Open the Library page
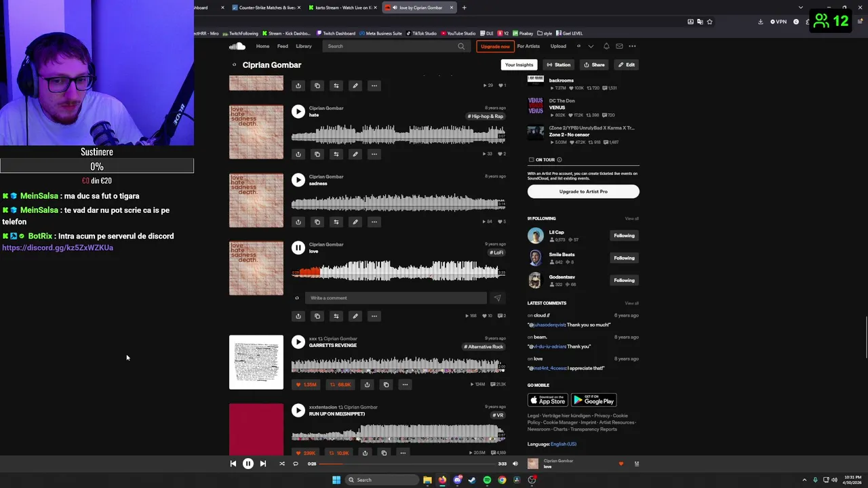Viewport: 868px width, 488px height. (x=304, y=46)
